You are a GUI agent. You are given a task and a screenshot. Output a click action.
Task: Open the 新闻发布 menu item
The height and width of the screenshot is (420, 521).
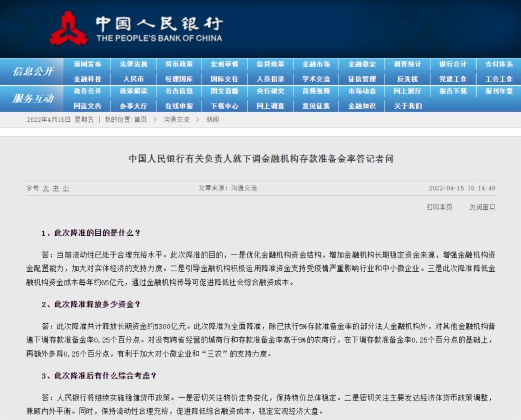(88, 64)
